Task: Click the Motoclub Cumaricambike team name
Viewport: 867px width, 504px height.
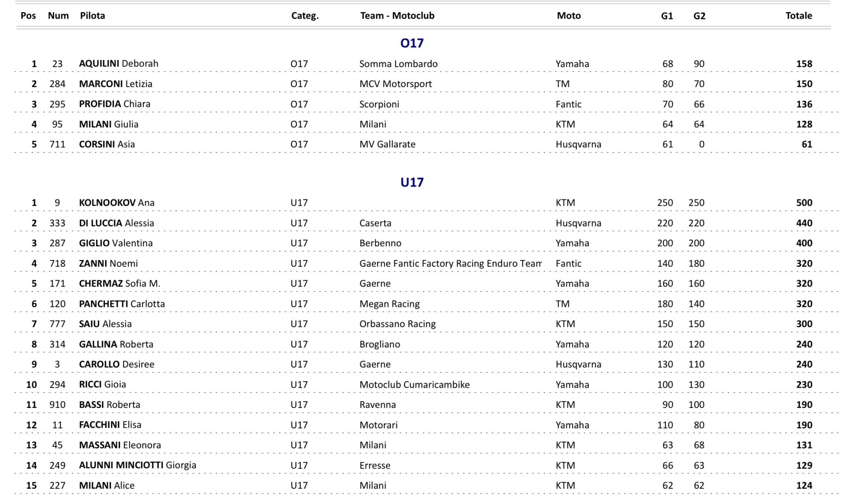Action: pos(414,385)
